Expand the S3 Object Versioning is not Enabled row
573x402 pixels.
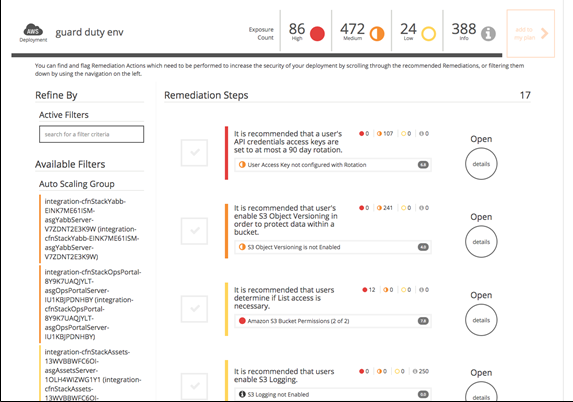pos(333,247)
